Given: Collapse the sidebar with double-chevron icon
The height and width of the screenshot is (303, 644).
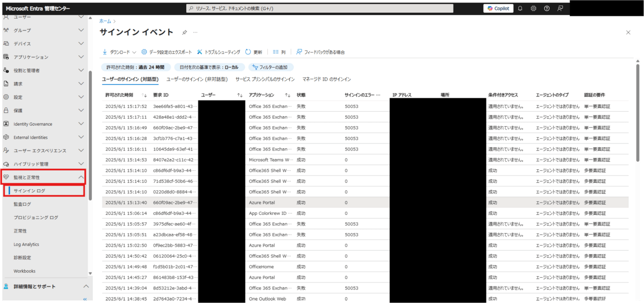Looking at the screenshot, I should tap(84, 299).
